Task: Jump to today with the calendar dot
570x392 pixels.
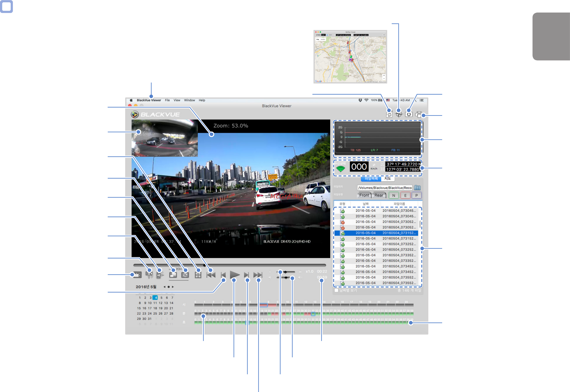Action: (x=169, y=287)
